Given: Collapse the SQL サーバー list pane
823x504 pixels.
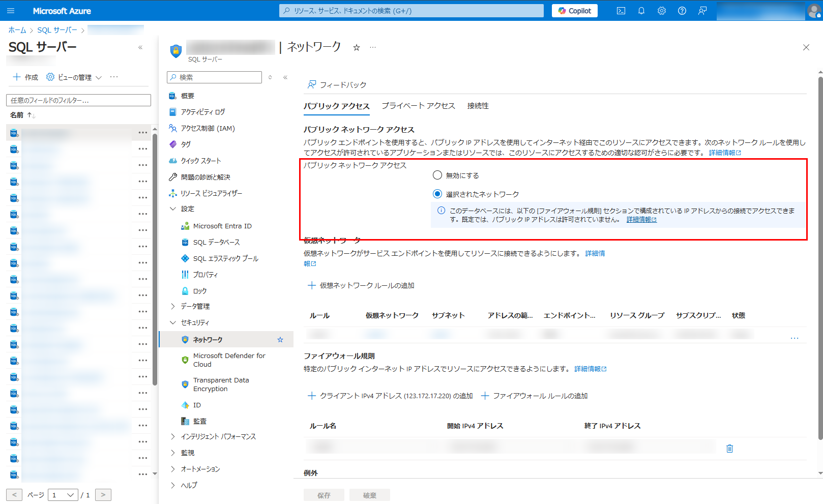Looking at the screenshot, I should point(140,47).
